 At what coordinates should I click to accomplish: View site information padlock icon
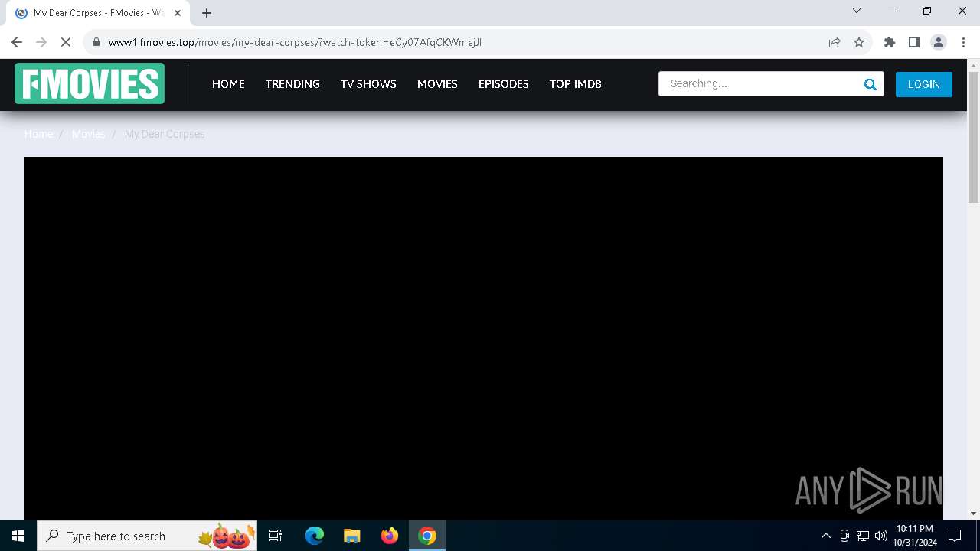[x=96, y=42]
